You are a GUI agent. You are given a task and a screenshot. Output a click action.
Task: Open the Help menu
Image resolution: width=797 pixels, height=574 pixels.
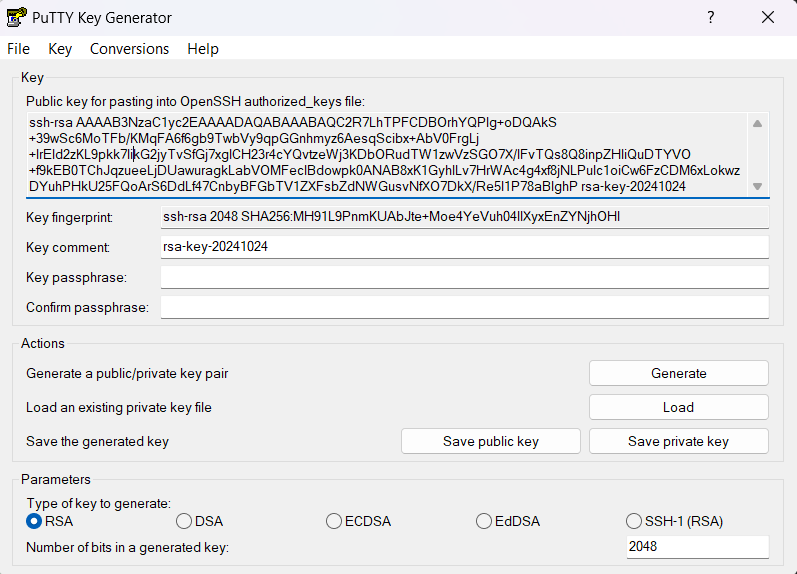[203, 49]
